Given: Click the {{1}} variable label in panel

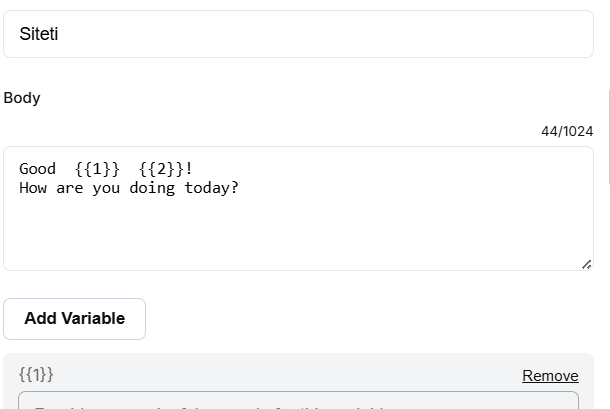Looking at the screenshot, I should (x=36, y=375).
